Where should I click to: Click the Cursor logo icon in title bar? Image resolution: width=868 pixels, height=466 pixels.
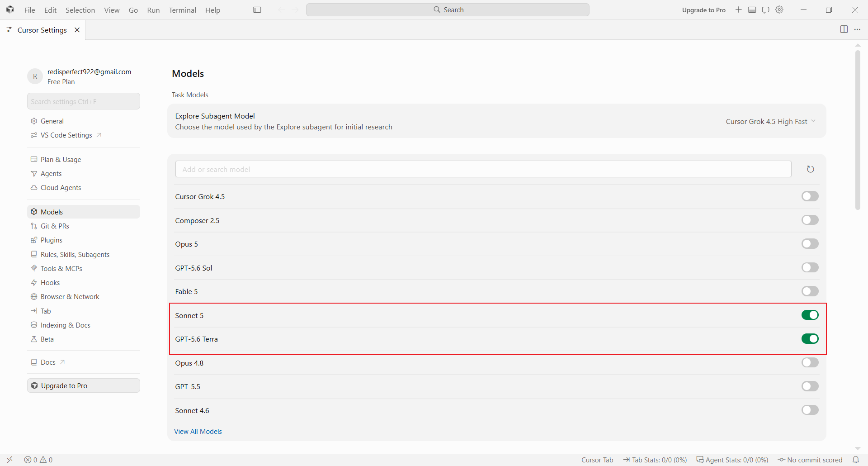coord(10,10)
